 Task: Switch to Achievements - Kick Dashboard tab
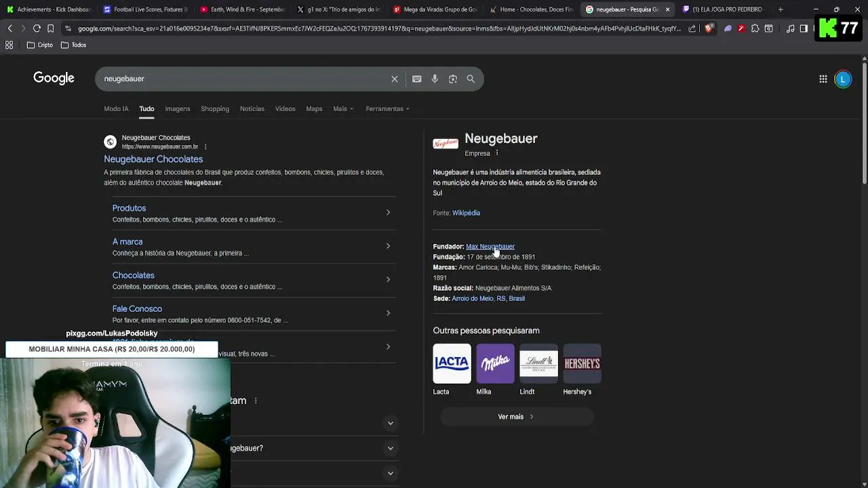(48, 9)
